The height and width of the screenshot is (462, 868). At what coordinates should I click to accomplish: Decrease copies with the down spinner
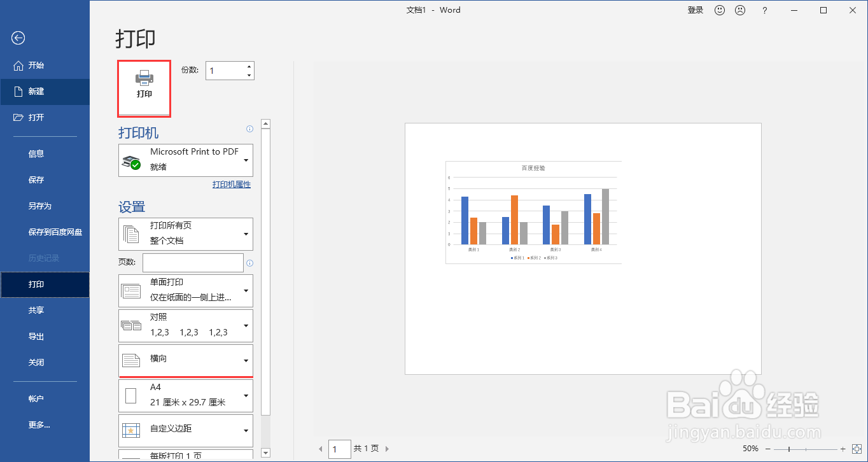[249, 75]
